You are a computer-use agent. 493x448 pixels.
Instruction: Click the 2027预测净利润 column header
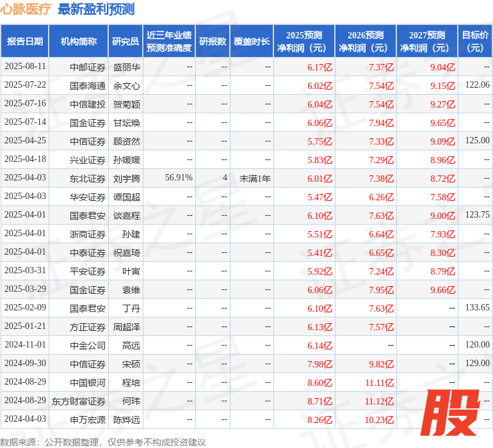[x=427, y=42]
